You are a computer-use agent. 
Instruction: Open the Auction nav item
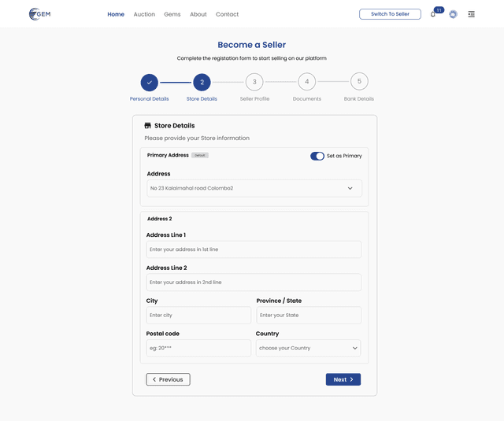(144, 14)
